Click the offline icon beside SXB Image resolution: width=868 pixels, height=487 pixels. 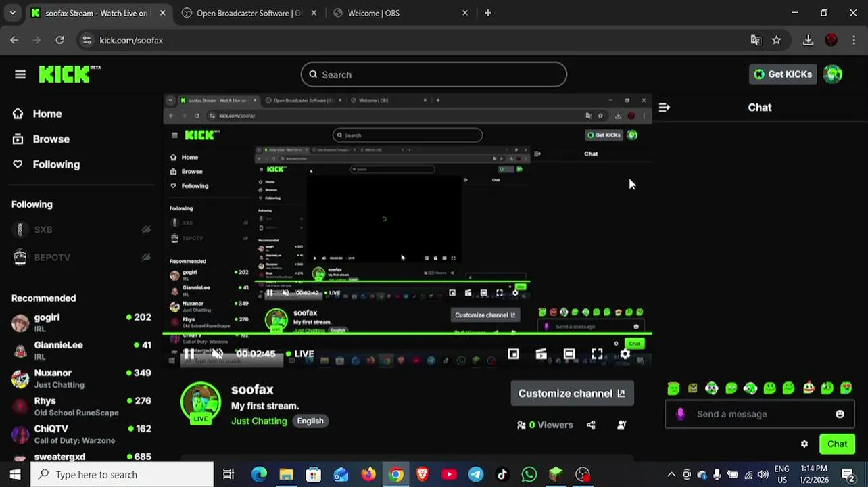(146, 229)
